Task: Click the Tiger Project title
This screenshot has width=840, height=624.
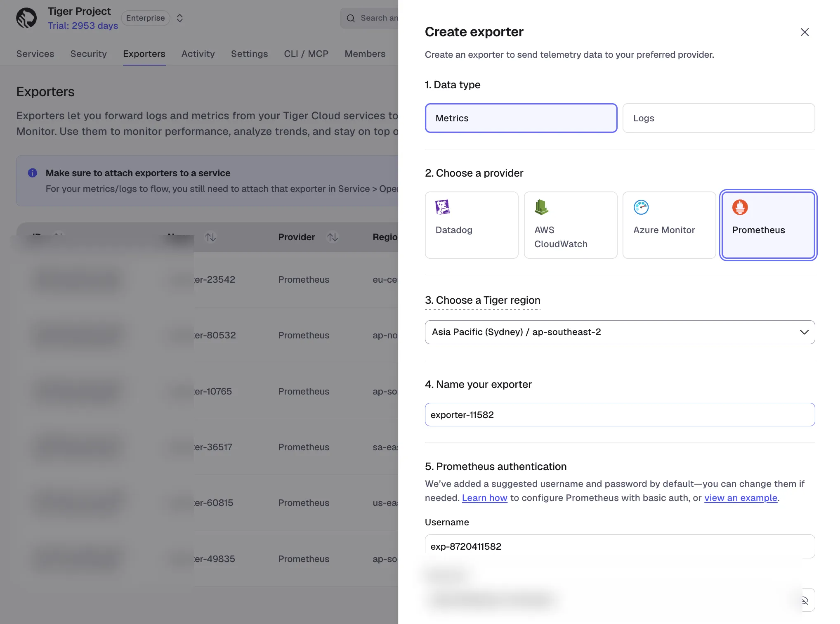Action: pos(79,11)
